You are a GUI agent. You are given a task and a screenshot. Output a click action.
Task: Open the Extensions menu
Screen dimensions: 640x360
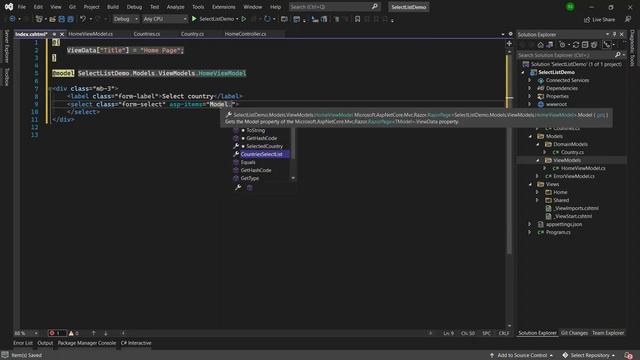click(224, 7)
